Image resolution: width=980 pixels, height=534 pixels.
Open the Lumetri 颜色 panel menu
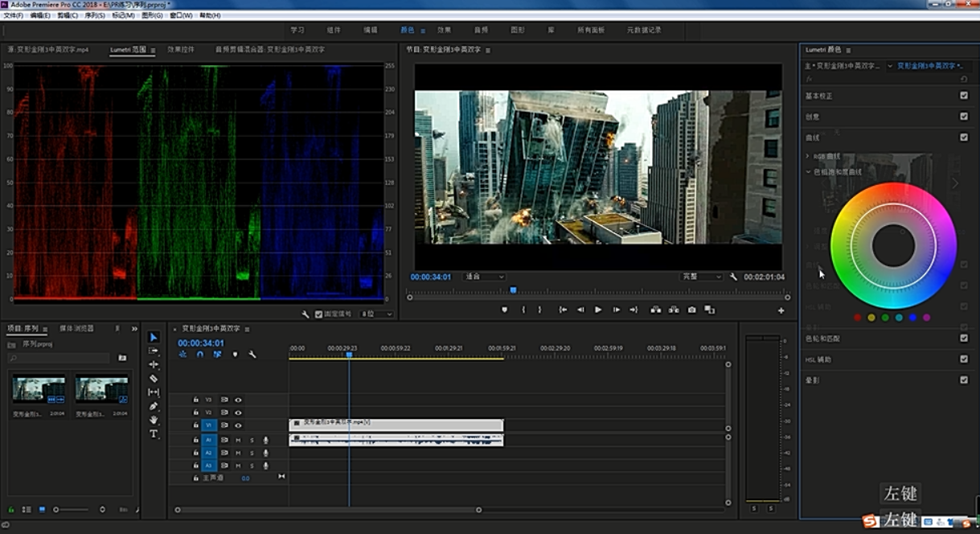(847, 50)
